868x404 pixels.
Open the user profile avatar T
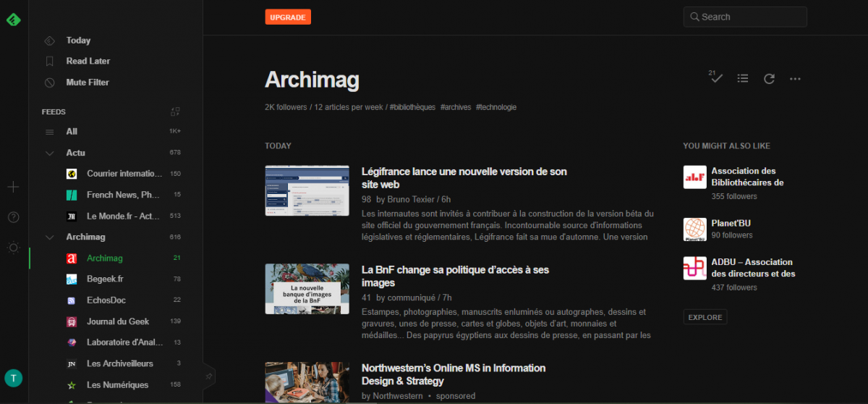coord(13,378)
